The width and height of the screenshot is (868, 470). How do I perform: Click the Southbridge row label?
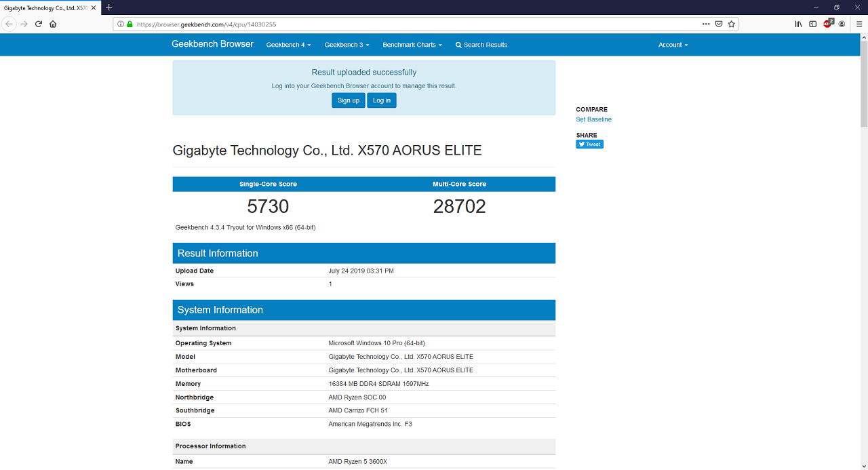click(195, 410)
